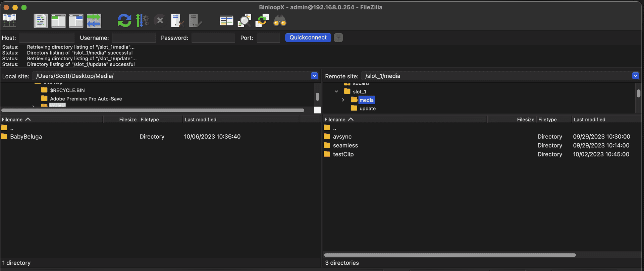This screenshot has height=271, width=644.
Task: Collapse the slot_1 remote folder
Action: [x=336, y=91]
